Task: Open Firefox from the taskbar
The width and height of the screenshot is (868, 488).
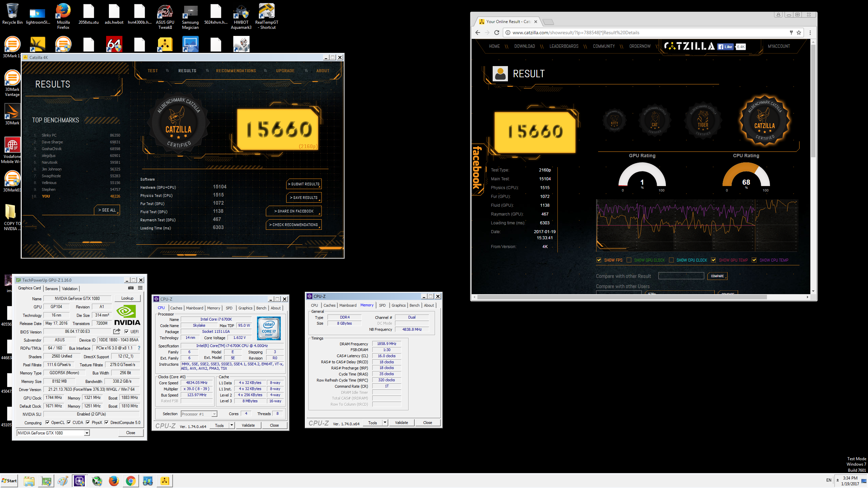Action: [x=114, y=481]
